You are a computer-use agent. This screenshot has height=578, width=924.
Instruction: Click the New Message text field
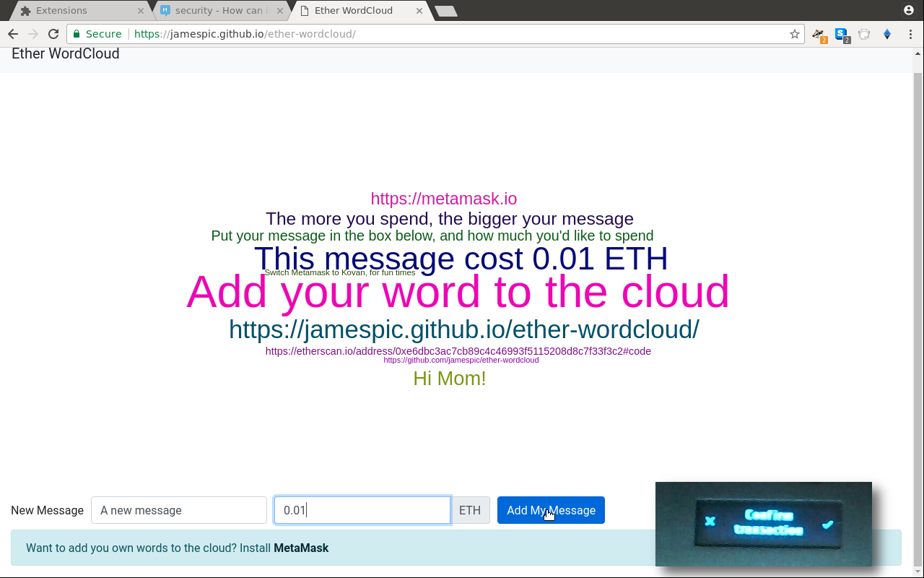click(179, 510)
